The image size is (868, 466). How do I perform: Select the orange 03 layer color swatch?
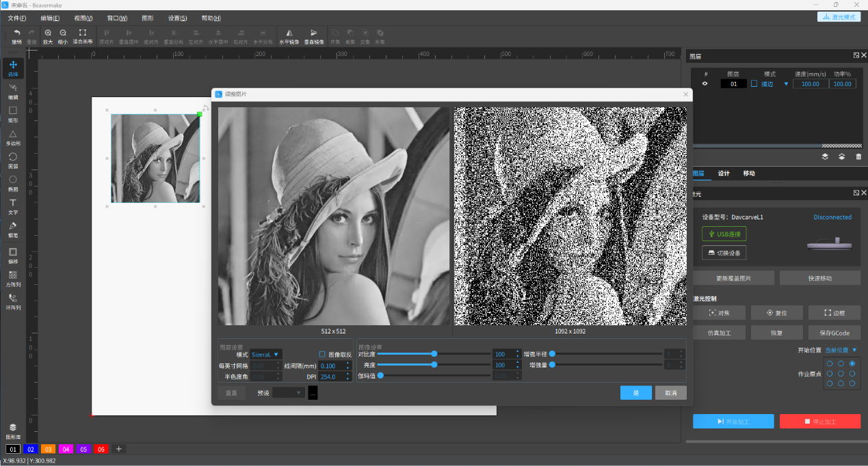tap(48, 449)
